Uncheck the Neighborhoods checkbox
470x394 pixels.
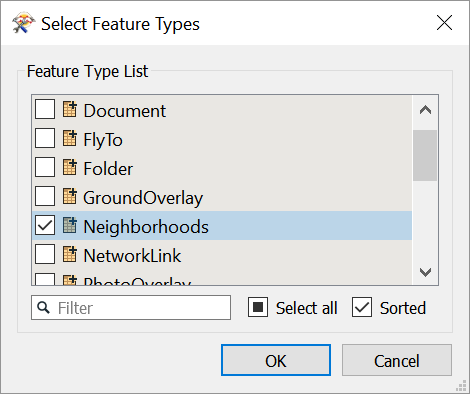point(45,225)
